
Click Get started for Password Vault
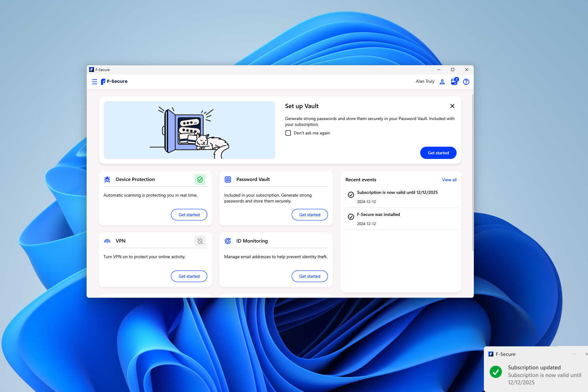pos(310,214)
